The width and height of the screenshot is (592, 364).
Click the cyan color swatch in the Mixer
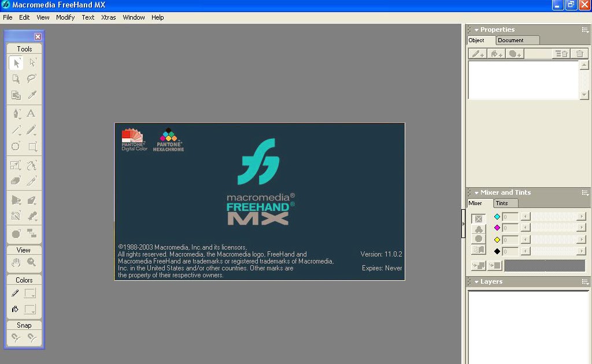[497, 216]
